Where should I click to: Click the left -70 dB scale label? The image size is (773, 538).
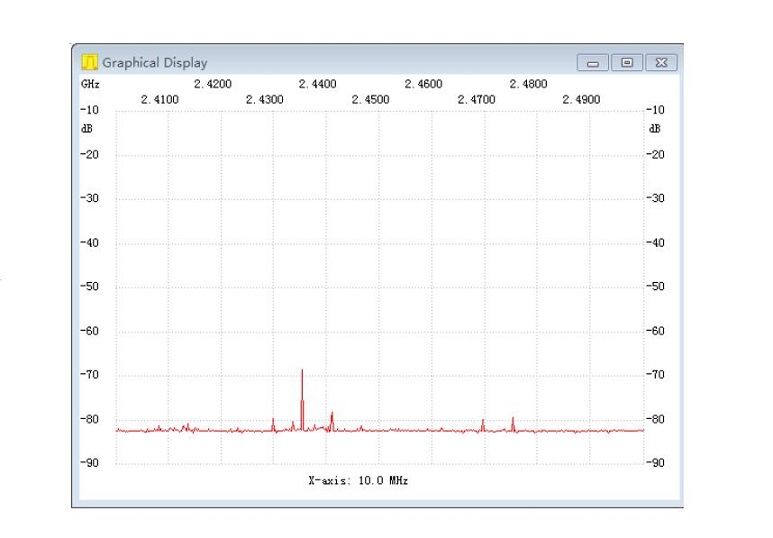(89, 375)
